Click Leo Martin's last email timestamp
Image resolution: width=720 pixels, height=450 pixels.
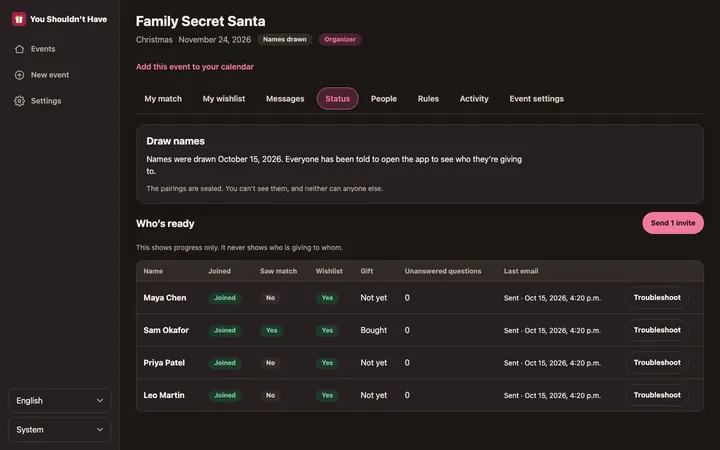tap(552, 395)
